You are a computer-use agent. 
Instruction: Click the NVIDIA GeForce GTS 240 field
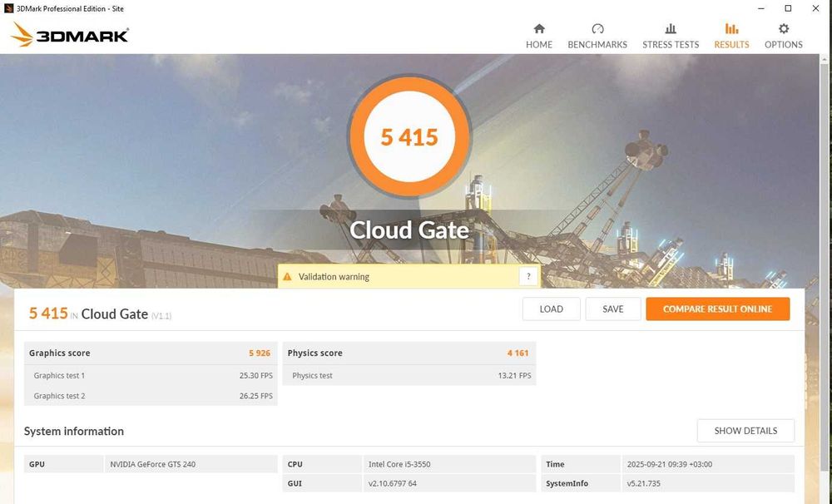pos(191,464)
